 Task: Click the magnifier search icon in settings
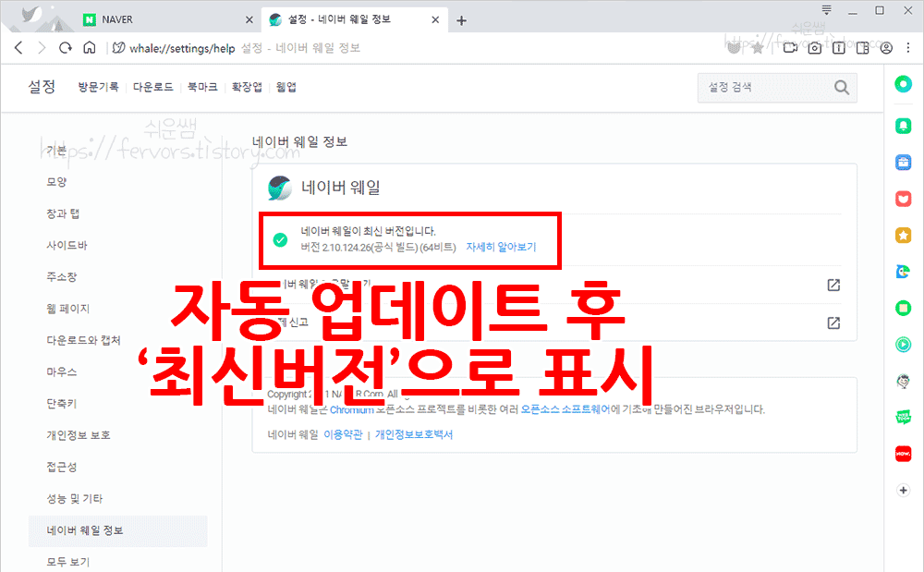[842, 87]
